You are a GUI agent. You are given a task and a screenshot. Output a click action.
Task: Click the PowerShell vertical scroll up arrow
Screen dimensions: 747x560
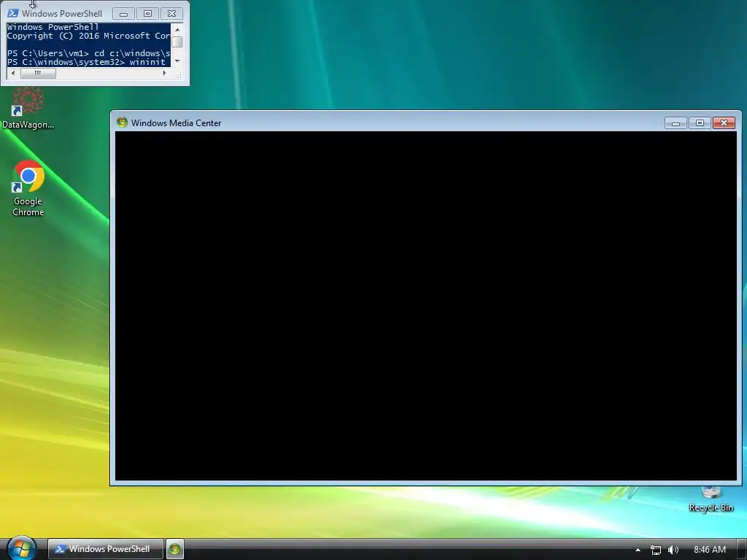[x=177, y=29]
